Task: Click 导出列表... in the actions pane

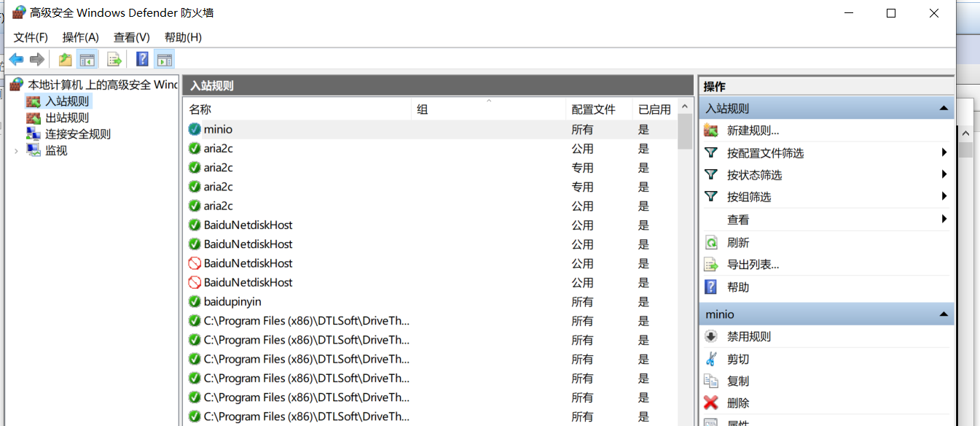Action: pos(753,265)
